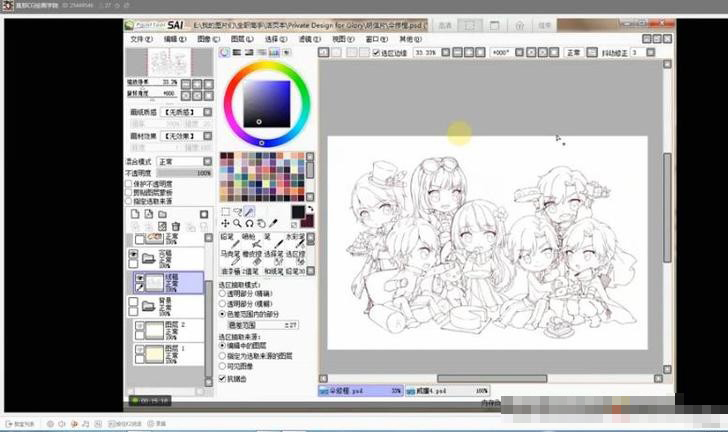Zoom in using navigator plus button
This screenshot has width=728, height=432.
(197, 84)
